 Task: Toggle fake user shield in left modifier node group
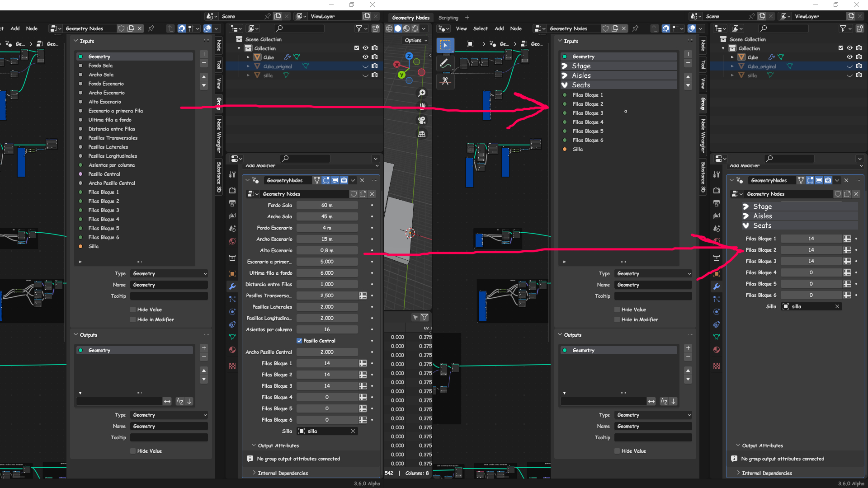(x=354, y=194)
